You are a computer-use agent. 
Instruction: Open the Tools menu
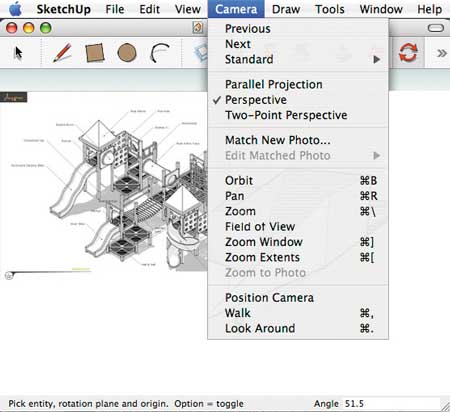330,9
